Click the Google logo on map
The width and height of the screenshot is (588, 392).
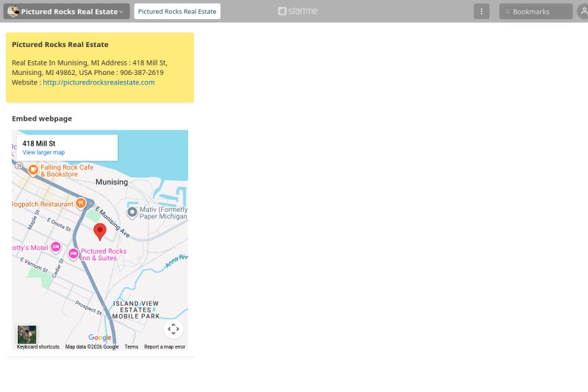coord(100,338)
